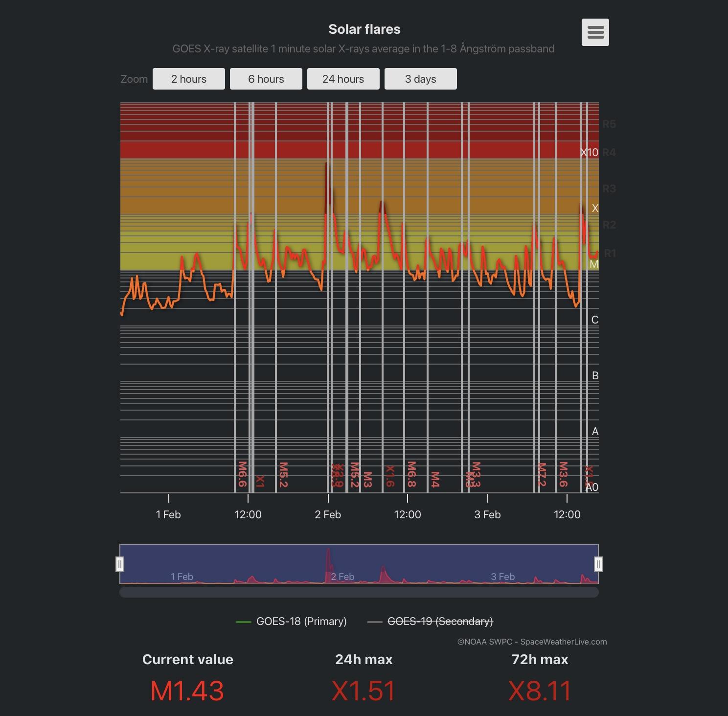Click the X10 axis label
The width and height of the screenshot is (728, 716).
(590, 152)
